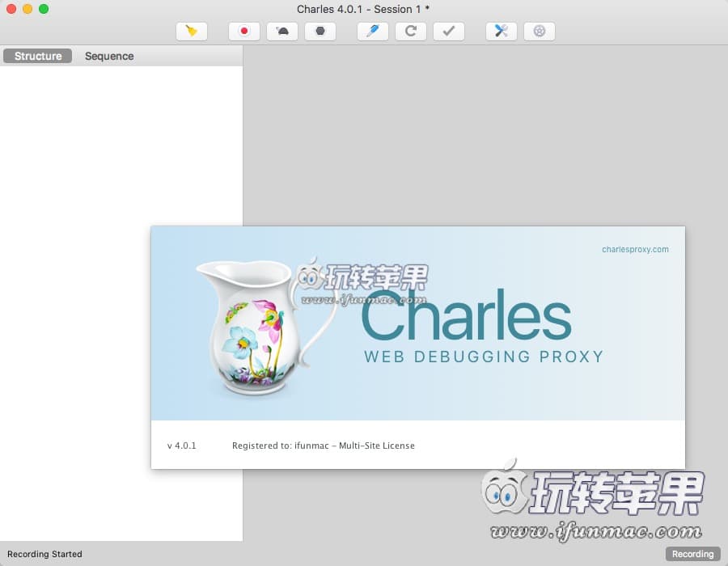Compose a new request with the pen icon

click(x=372, y=31)
